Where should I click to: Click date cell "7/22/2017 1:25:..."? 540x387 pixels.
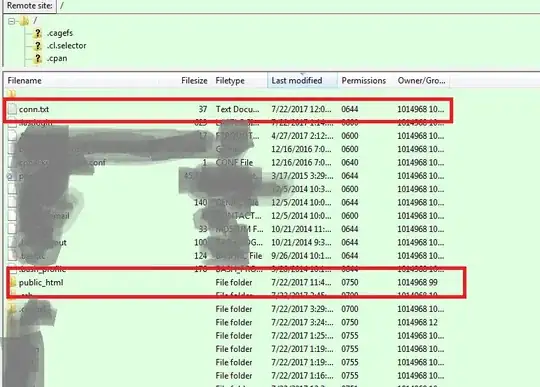coord(302,336)
